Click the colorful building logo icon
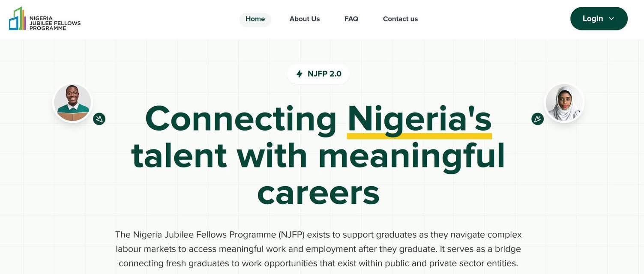The image size is (644, 274). pos(17,19)
